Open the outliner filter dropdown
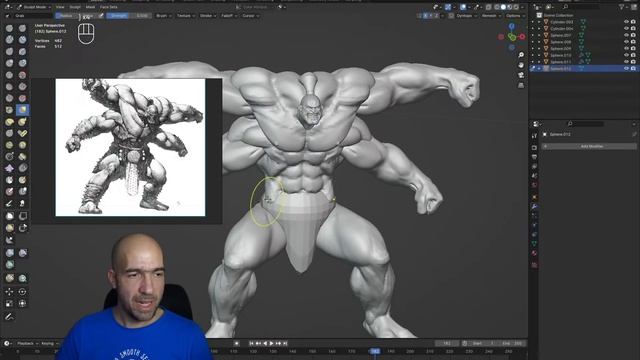The image size is (640, 360). [623, 7]
